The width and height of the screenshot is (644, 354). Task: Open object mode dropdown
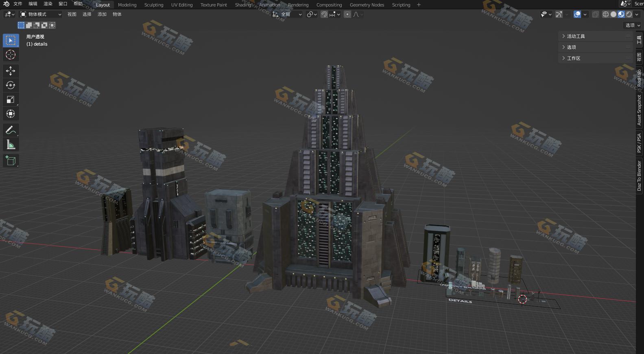(41, 14)
